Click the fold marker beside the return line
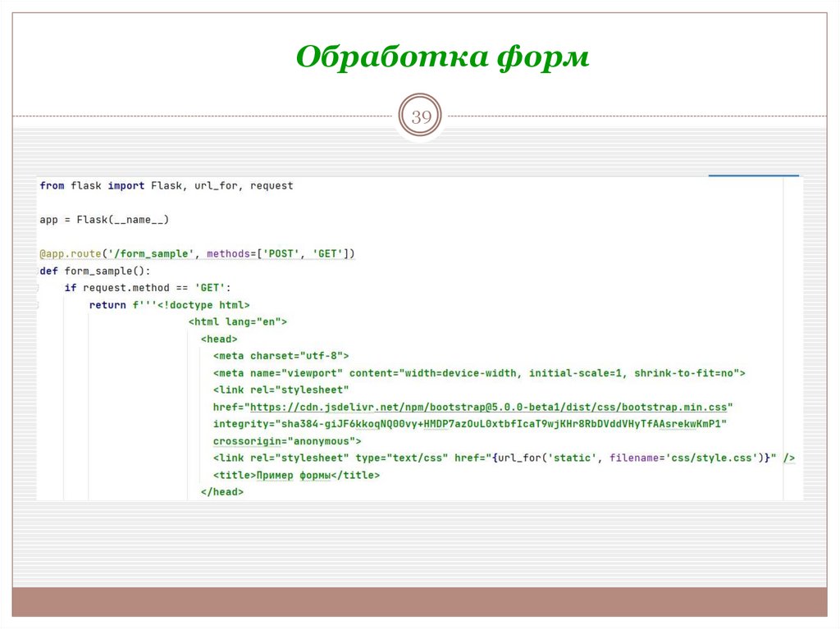 coord(38,305)
